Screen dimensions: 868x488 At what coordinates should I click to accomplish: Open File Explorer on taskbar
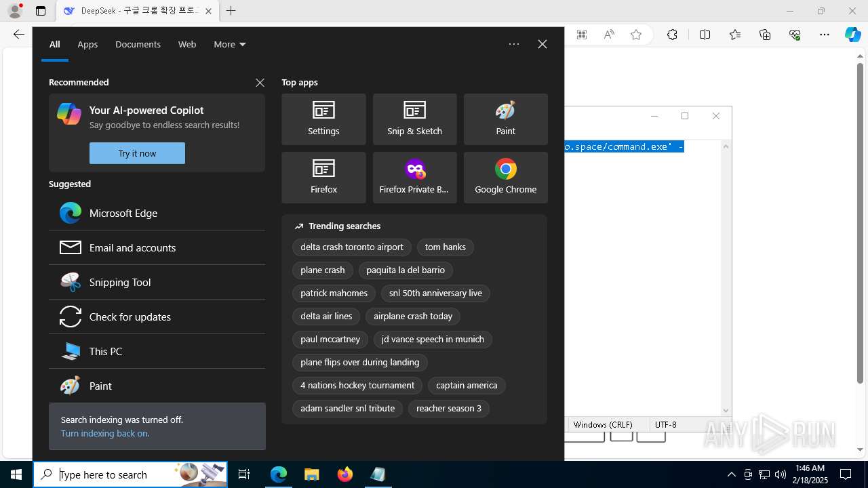click(x=311, y=474)
